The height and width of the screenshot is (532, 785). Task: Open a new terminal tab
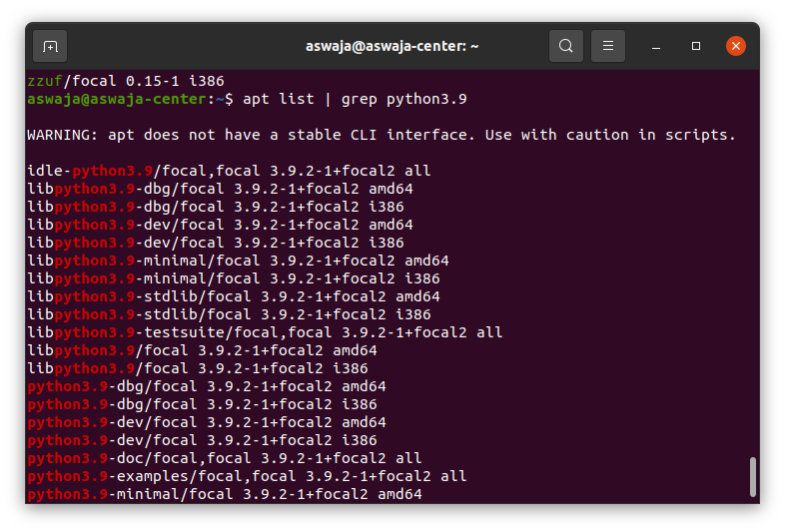pyautogui.click(x=51, y=46)
